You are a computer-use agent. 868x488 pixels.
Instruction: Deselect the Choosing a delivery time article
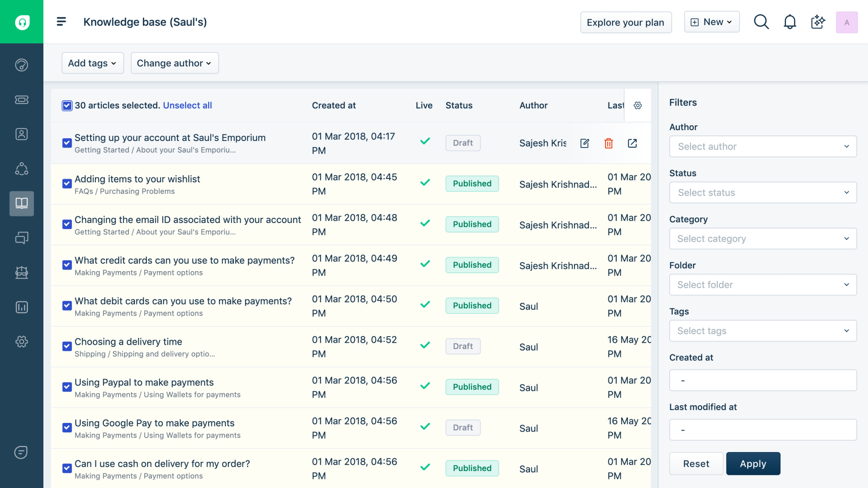[x=67, y=346]
